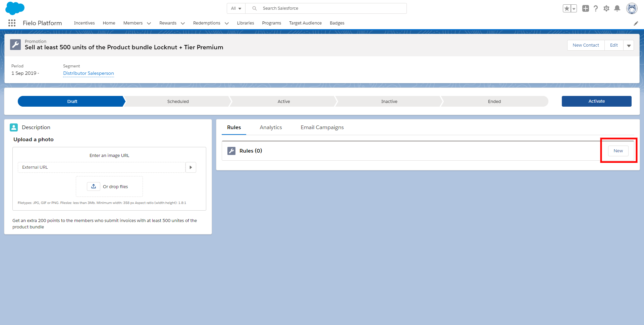
Task: Switch to the Email Campaigns tab
Action: (x=322, y=127)
